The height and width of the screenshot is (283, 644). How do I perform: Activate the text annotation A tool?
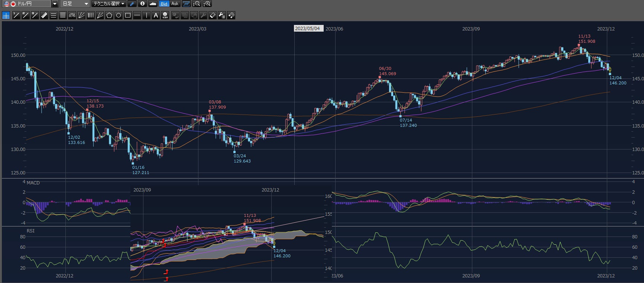click(156, 15)
